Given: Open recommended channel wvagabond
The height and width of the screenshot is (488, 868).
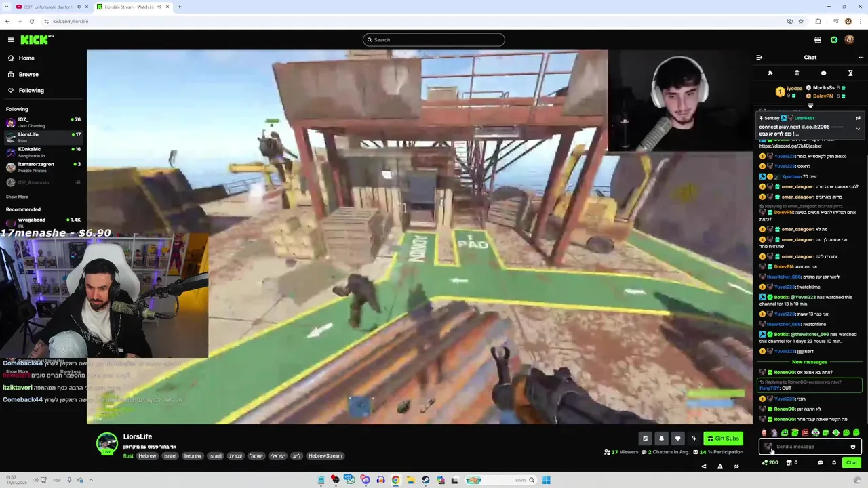Looking at the screenshot, I should click(x=43, y=222).
